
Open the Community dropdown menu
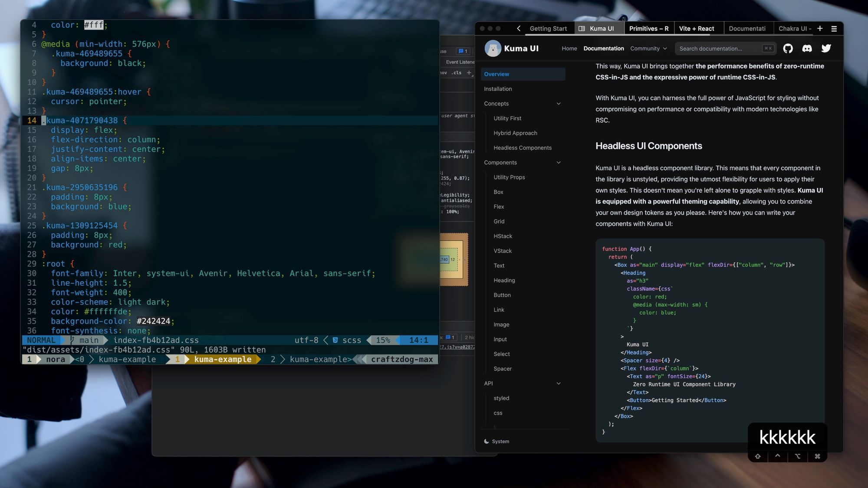(648, 49)
